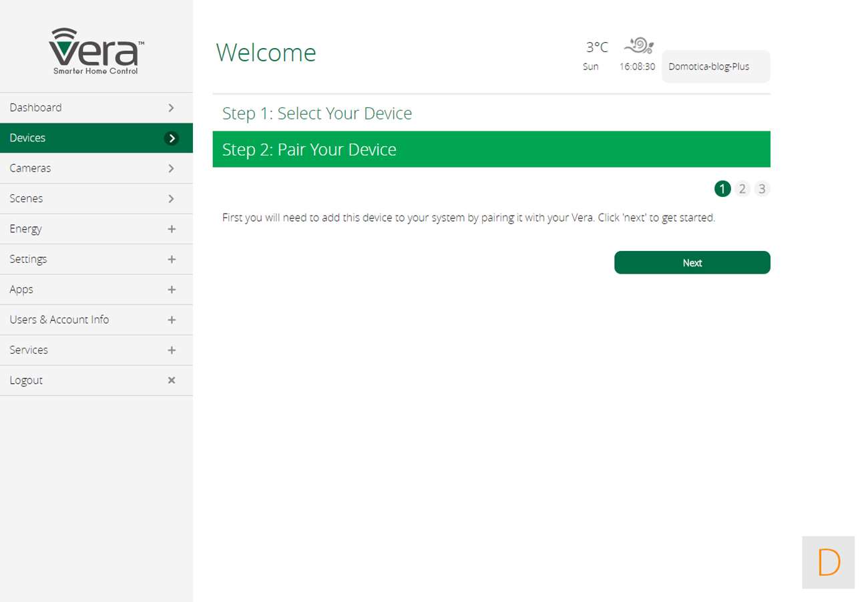Expand Settings menu with plus icon
The height and width of the screenshot is (602, 868).
pos(172,260)
